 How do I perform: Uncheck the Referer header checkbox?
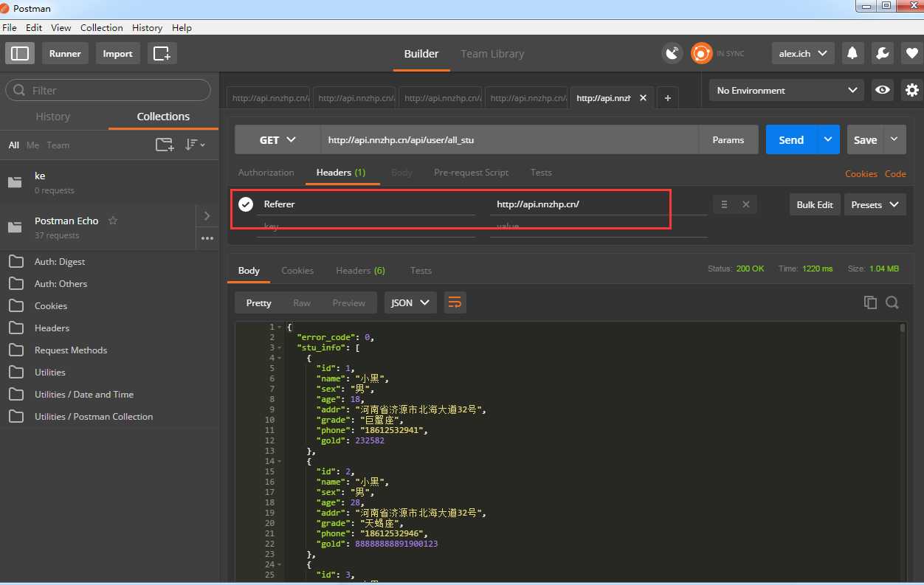[x=246, y=204]
